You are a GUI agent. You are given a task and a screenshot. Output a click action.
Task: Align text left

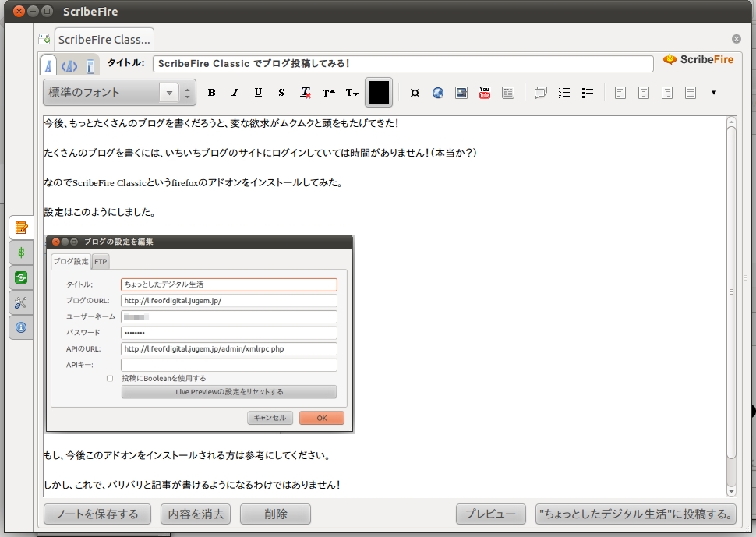click(x=620, y=93)
